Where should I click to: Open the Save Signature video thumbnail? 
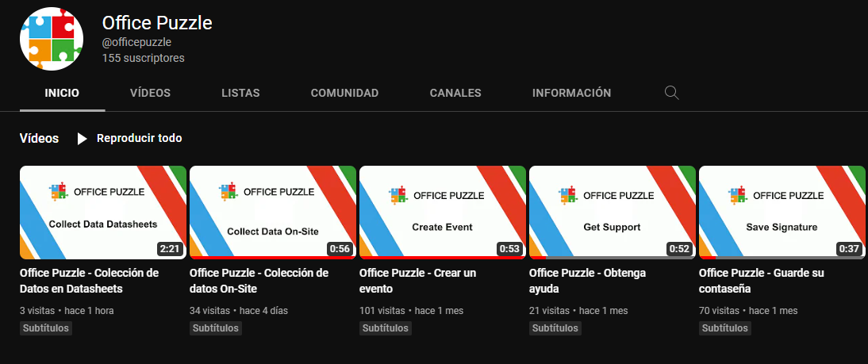pos(782,212)
